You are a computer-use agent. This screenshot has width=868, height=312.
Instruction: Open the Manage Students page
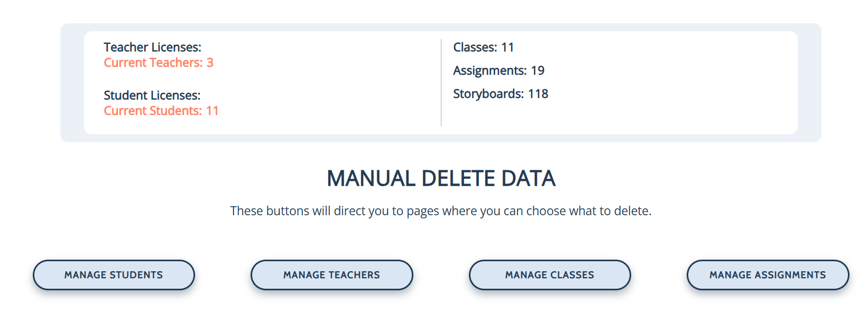click(x=114, y=275)
